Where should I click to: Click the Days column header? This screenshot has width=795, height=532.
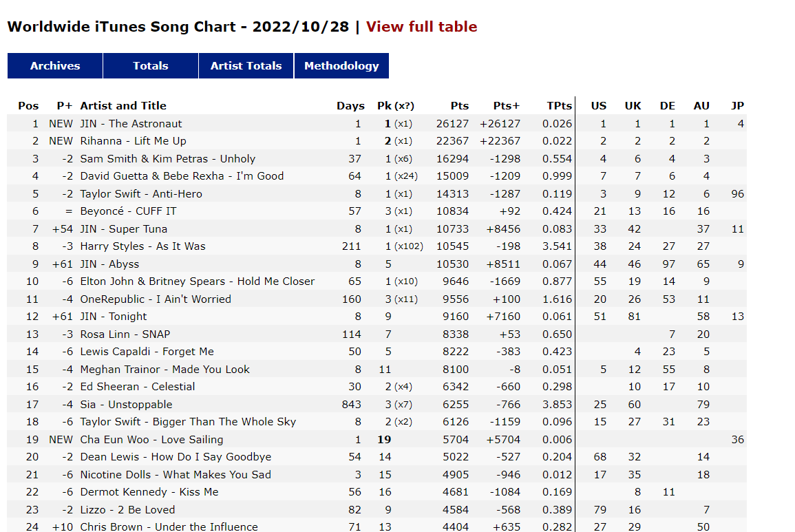tap(350, 105)
